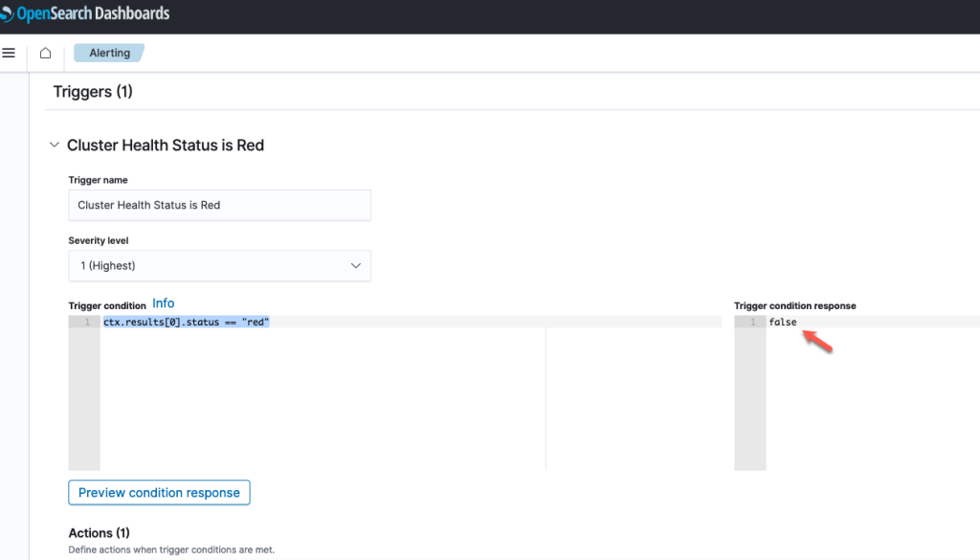Viewport: 980px width, 560px height.
Task: Click the Actions (1) heading
Action: tap(99, 533)
